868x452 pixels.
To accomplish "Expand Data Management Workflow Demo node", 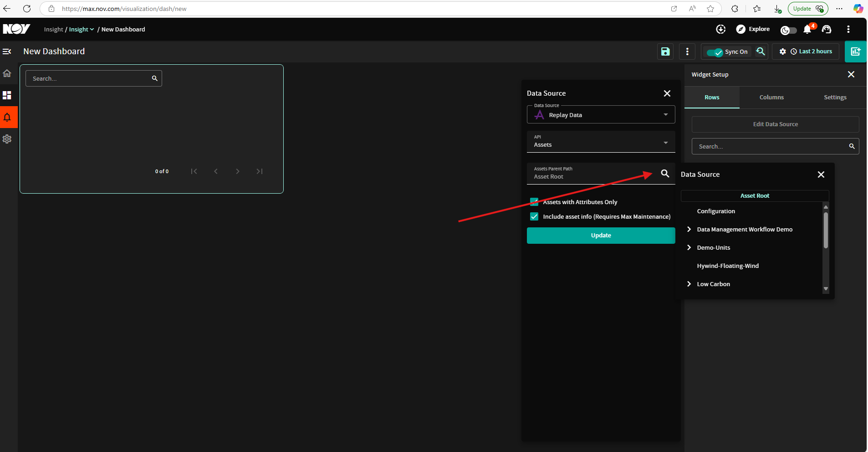I will coord(689,229).
